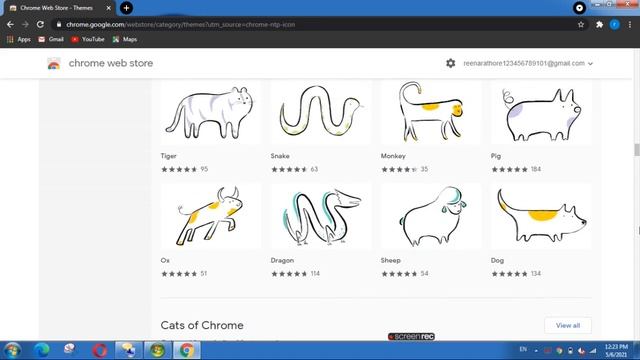640x360 pixels.
Task: Open the Apps bookmark shortcut
Action: 19,39
